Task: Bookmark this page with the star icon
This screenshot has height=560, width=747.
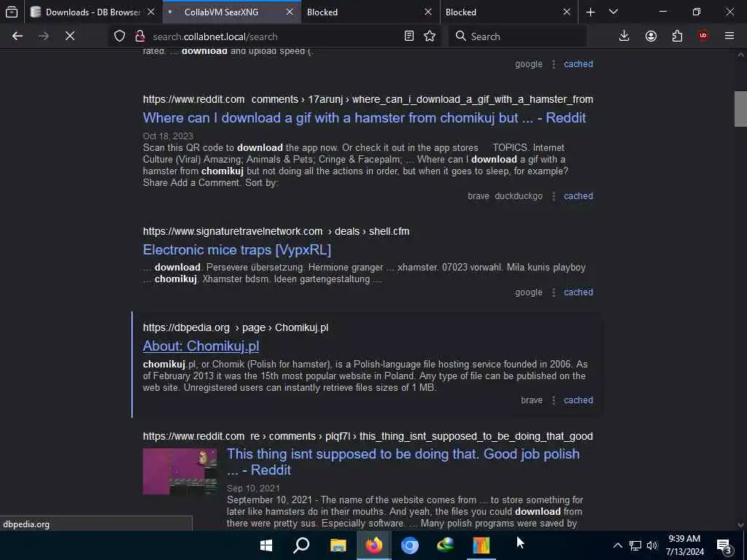Action: pos(430,36)
